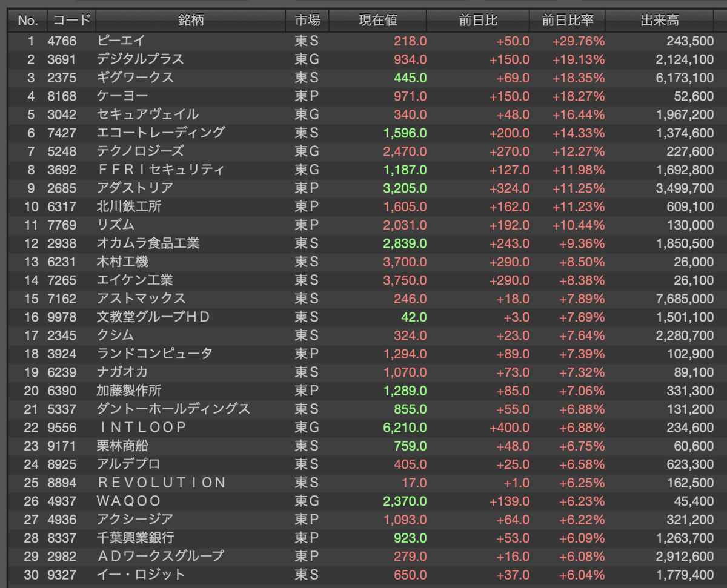This screenshot has width=727, height=588.
Task: Click current price 971.0
Action: [410, 96]
